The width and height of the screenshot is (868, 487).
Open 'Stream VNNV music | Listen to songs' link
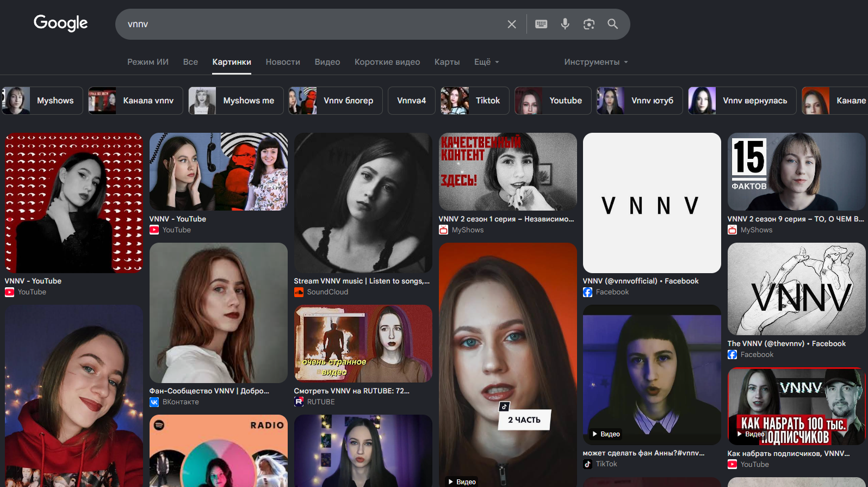point(362,281)
